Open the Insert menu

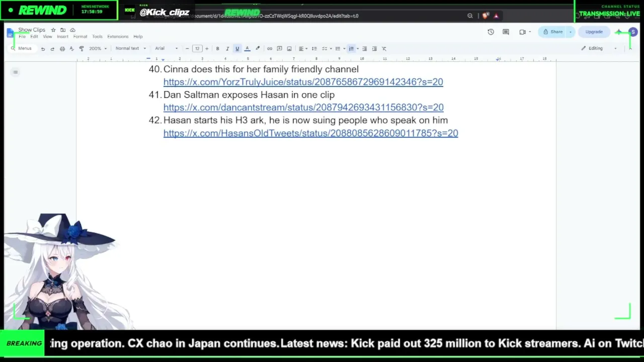click(x=62, y=37)
